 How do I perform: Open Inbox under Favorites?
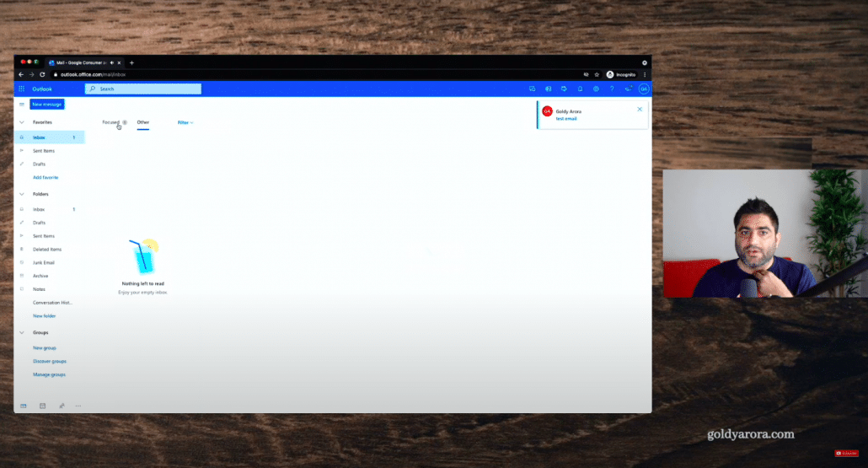click(x=49, y=137)
